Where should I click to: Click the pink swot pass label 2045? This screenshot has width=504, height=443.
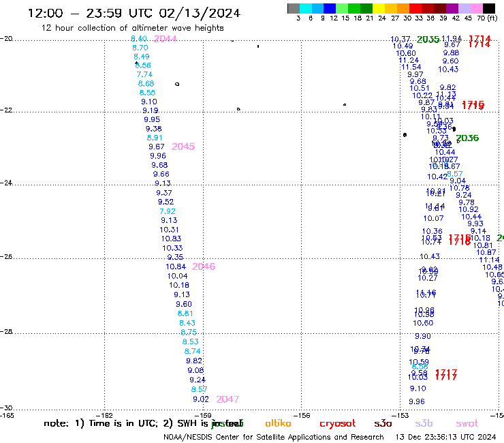coord(183,147)
